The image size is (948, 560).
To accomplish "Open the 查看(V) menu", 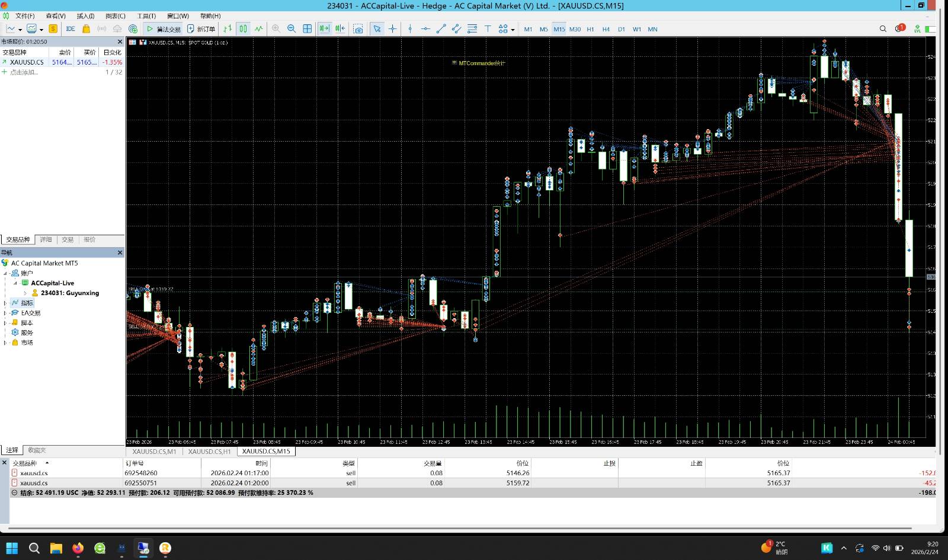I will click(x=56, y=16).
